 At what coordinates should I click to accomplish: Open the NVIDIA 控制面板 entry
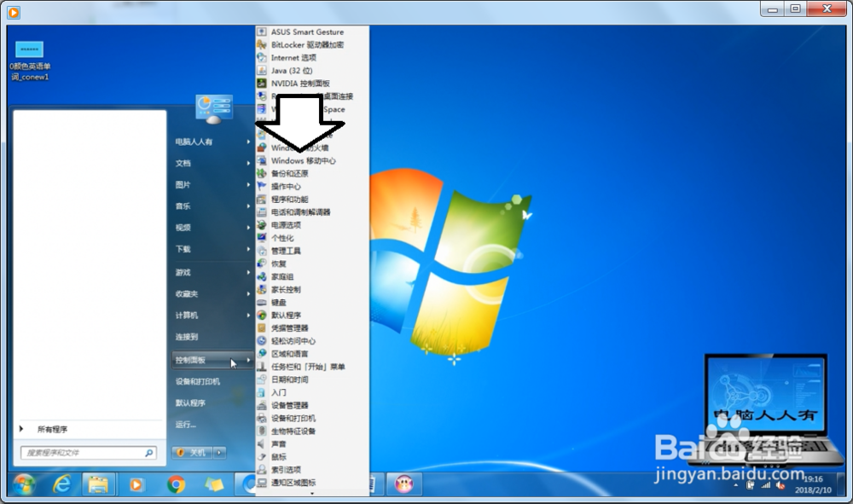299,83
